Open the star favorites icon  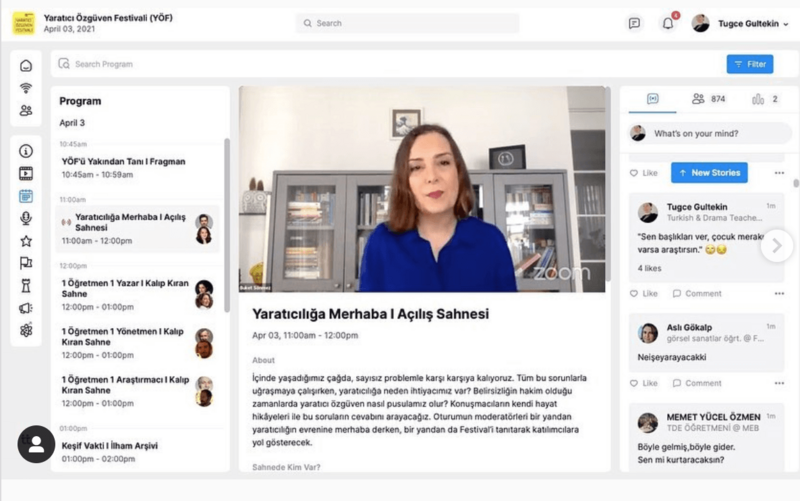pyautogui.click(x=26, y=241)
